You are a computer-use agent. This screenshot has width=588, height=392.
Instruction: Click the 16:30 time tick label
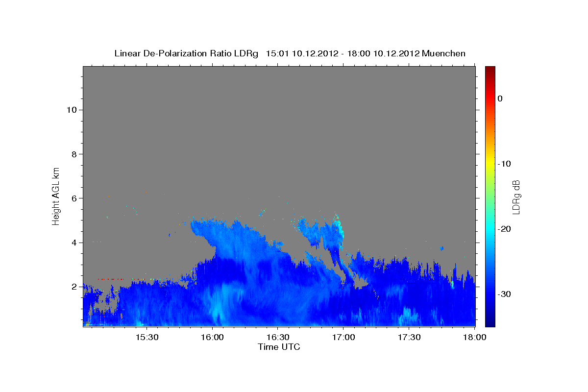coord(277,338)
